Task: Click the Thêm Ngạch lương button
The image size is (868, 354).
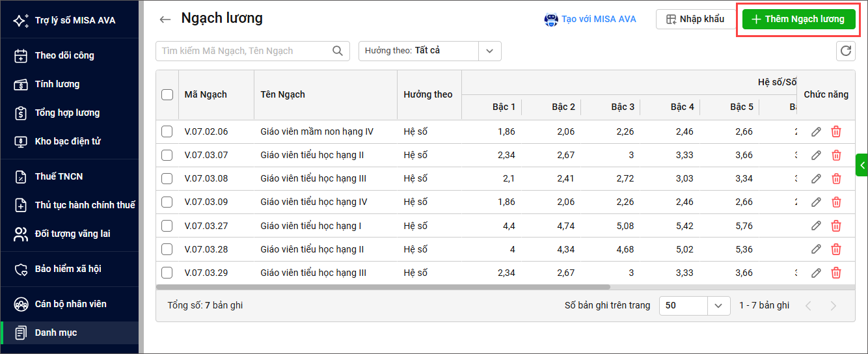Action: coord(798,20)
